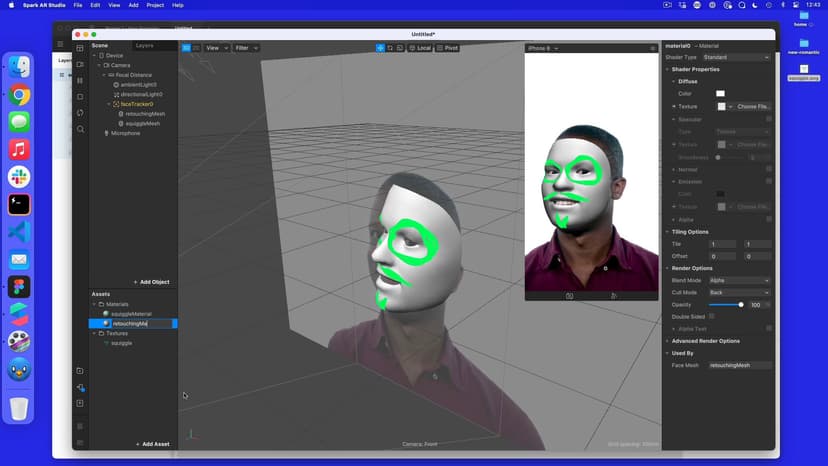Collapse the faceTracker0 tree node
The image size is (828, 466).
[x=109, y=104]
